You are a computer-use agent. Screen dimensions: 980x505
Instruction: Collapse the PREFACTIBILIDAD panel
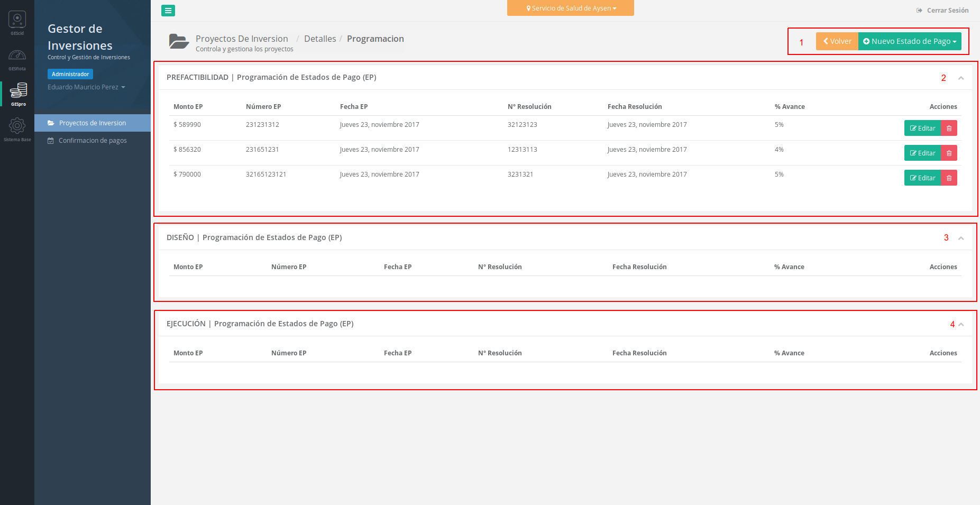click(x=961, y=78)
